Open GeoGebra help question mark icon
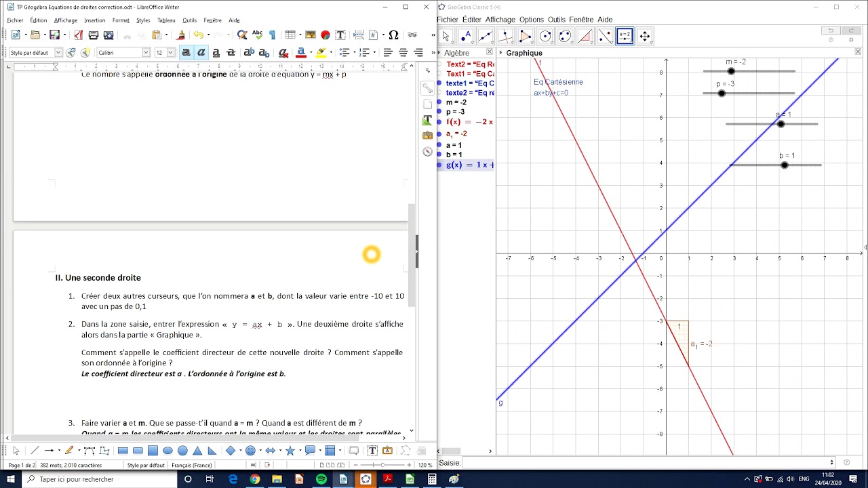 pos(831,40)
